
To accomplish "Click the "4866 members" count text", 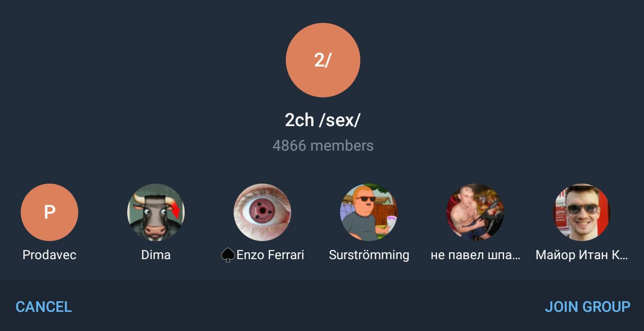I will (x=323, y=145).
